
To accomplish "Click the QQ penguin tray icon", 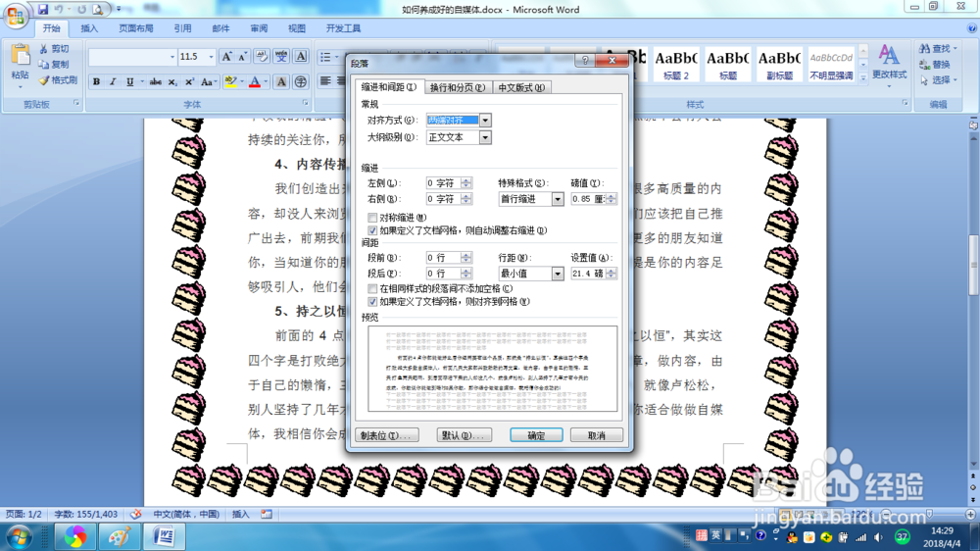I will click(x=793, y=537).
